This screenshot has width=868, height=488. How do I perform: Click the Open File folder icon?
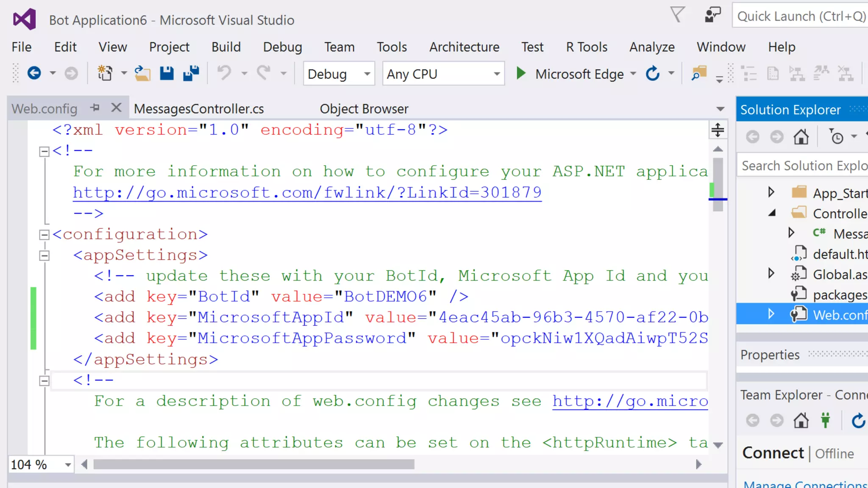(x=143, y=74)
